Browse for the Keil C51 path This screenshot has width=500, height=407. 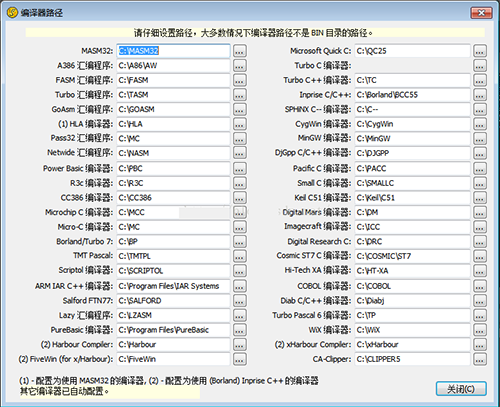click(x=480, y=198)
